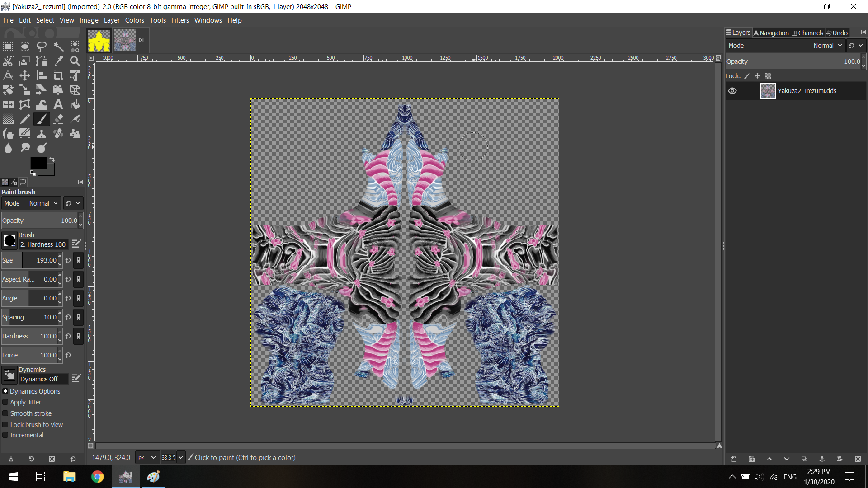Image resolution: width=868 pixels, height=488 pixels.
Task: Enable Lock brush to view
Action: point(5,425)
